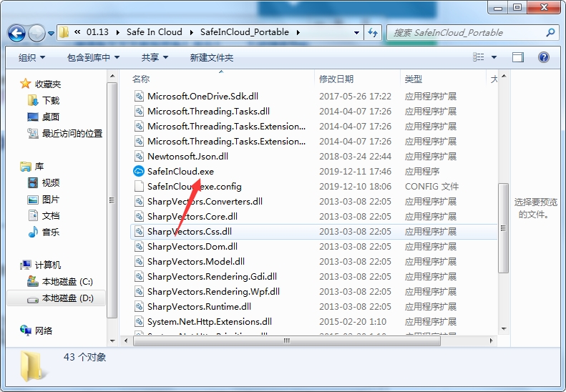Click the magnifier search icon
The image size is (566, 392).
click(550, 32)
